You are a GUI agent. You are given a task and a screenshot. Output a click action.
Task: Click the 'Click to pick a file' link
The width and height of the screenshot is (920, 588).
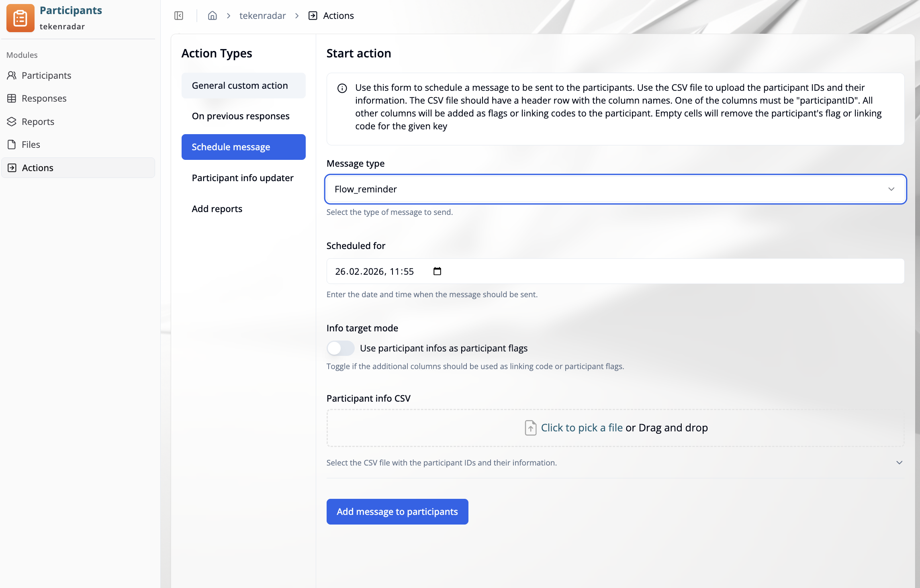click(581, 428)
